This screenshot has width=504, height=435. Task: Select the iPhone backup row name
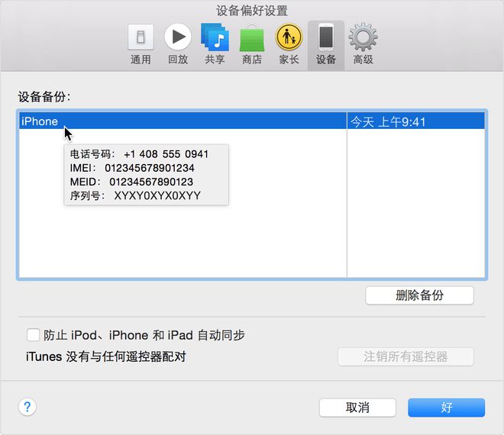click(40, 121)
